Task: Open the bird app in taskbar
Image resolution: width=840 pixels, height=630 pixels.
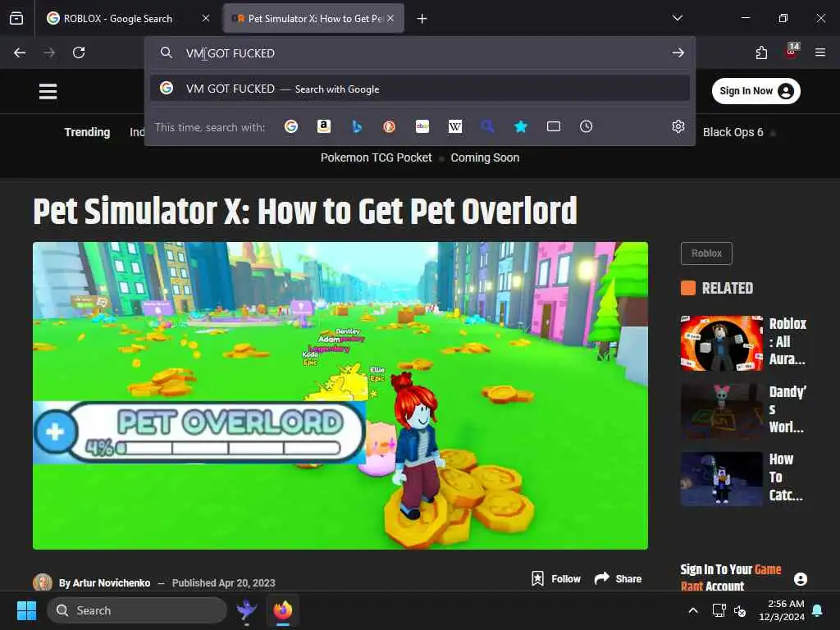Action: point(246,610)
